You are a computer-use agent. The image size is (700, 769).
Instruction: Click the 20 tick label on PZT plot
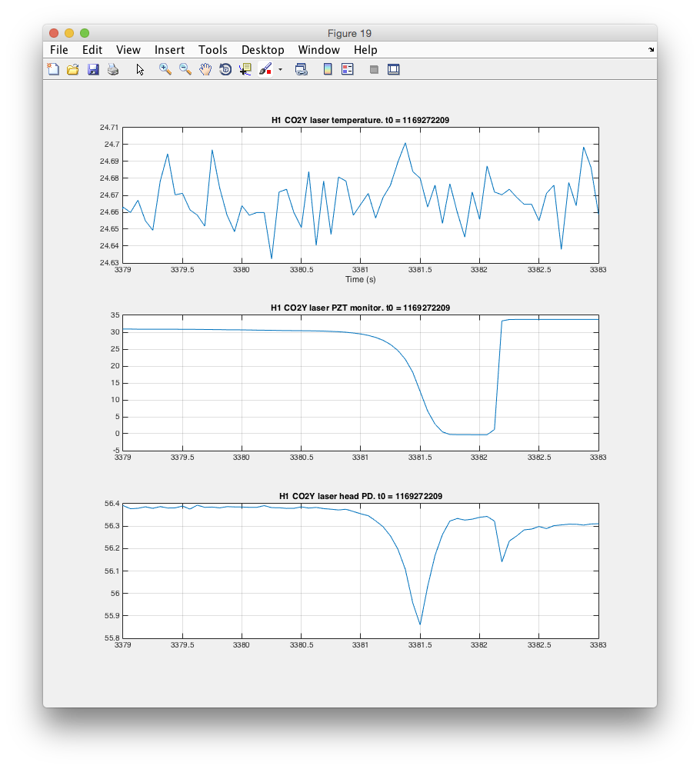coord(115,366)
